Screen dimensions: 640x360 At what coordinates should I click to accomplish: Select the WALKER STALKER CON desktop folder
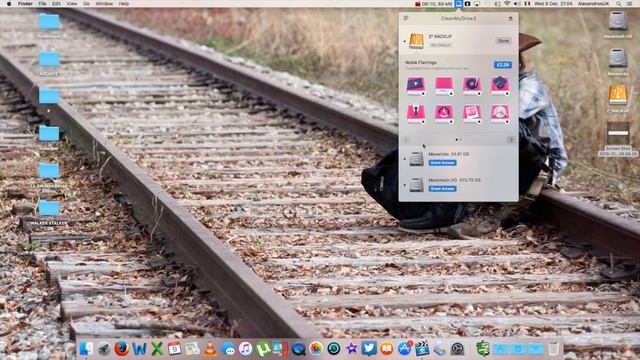tap(49, 209)
